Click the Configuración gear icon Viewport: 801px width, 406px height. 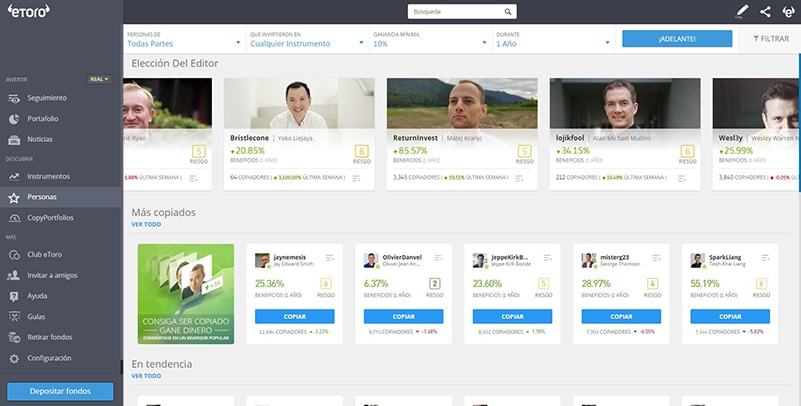tap(14, 359)
